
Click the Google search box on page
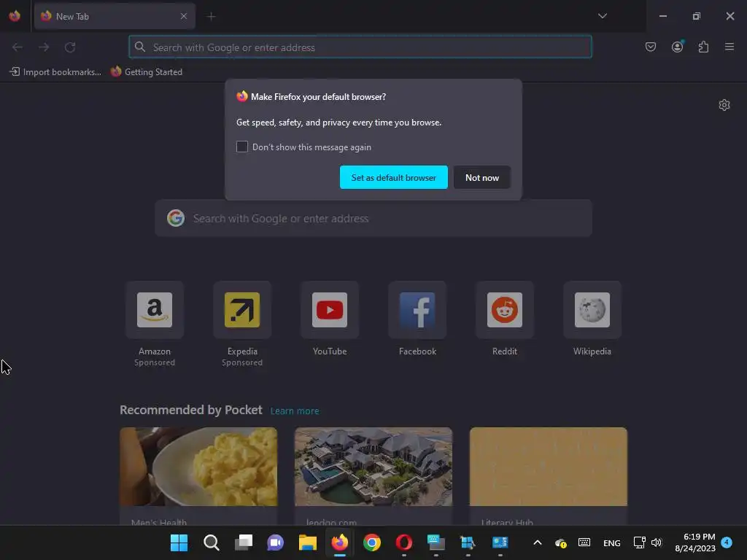(373, 219)
